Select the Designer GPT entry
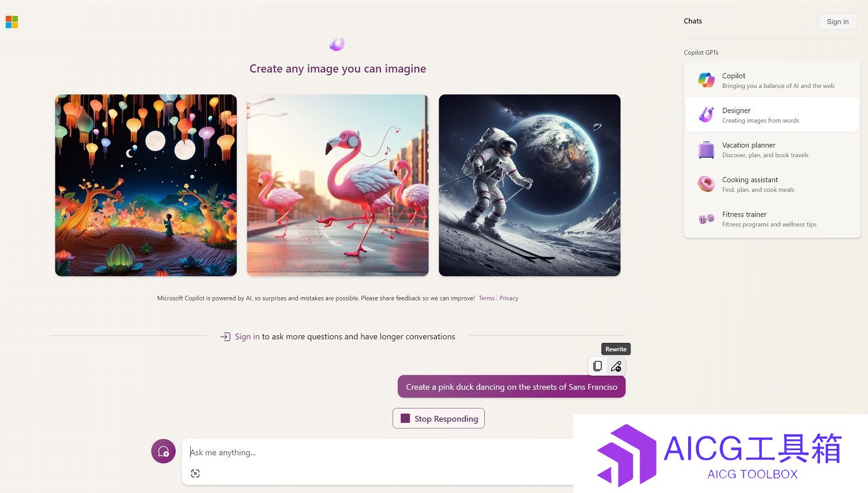Image resolution: width=868 pixels, height=493 pixels. point(772,115)
